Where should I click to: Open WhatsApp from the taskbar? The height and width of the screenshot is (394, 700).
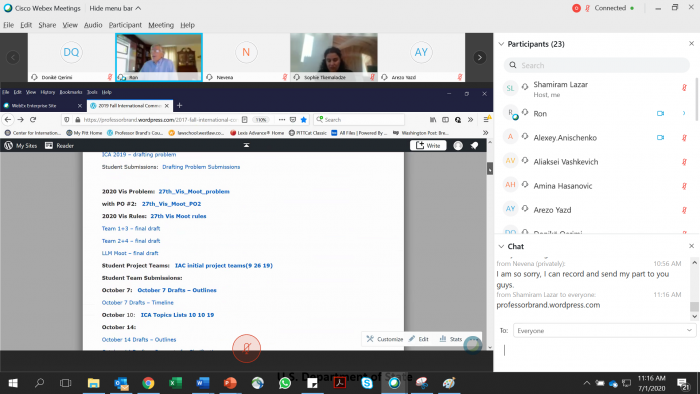coord(285,383)
